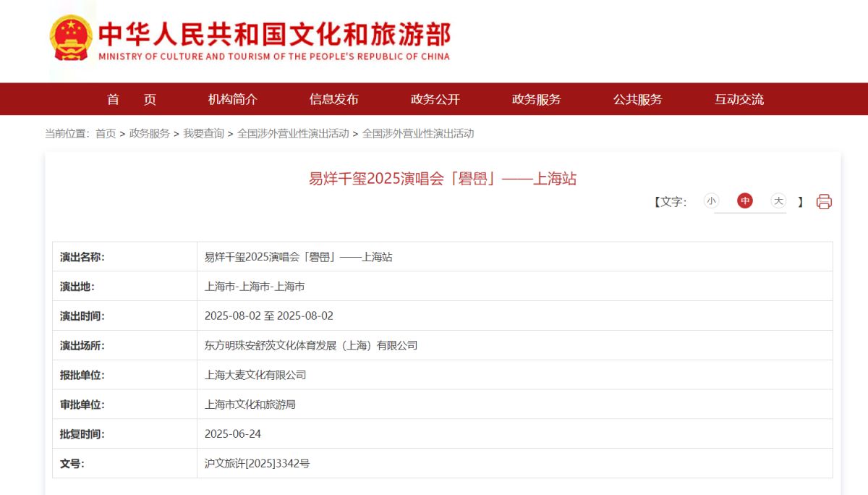Viewport: 868px width, 495px height.
Task: Select 政务服务 in the red navigation bar
Action: pos(536,100)
